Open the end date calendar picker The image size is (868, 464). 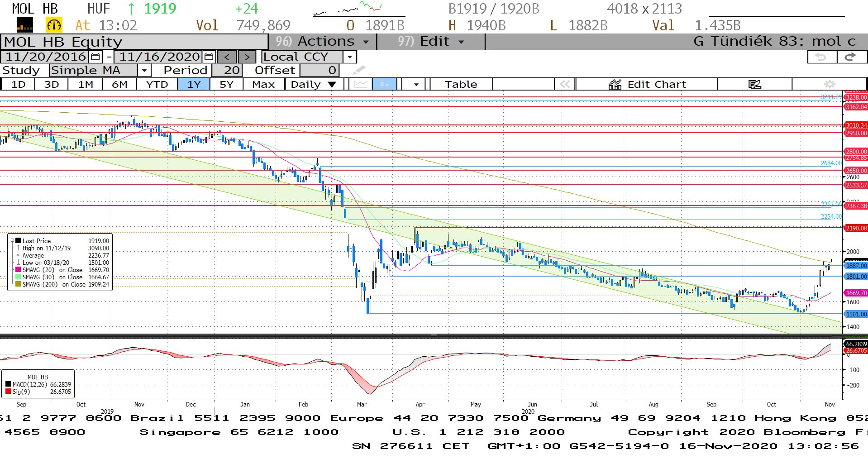click(209, 57)
